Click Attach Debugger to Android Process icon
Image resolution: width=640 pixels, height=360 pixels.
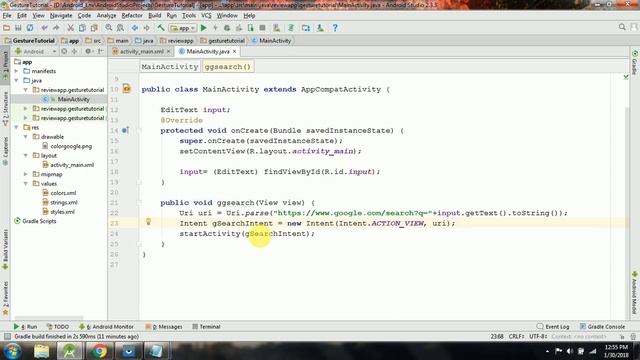coord(251,28)
